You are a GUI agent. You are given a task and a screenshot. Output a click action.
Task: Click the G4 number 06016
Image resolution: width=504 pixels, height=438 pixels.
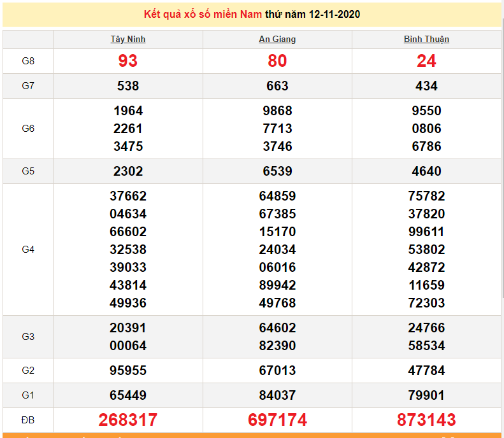tap(277, 267)
